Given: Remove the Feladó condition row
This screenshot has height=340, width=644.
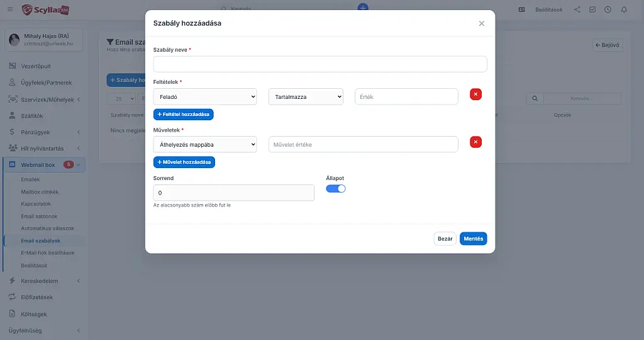Looking at the screenshot, I should (x=475, y=94).
